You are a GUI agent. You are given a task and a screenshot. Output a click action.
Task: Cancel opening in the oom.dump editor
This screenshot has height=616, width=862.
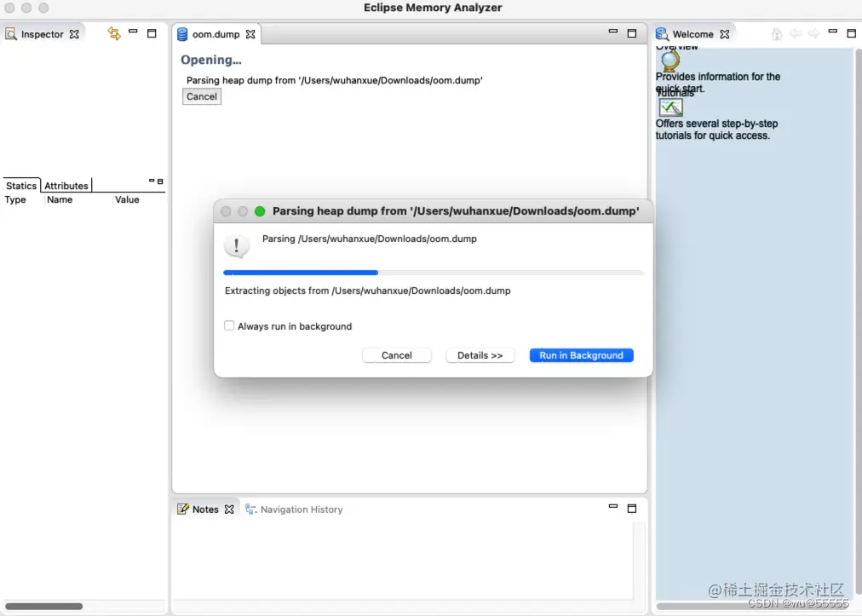tap(202, 96)
